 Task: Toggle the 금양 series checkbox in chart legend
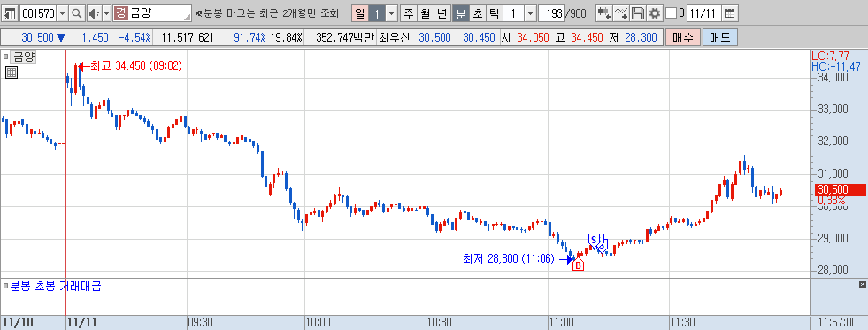6,56
